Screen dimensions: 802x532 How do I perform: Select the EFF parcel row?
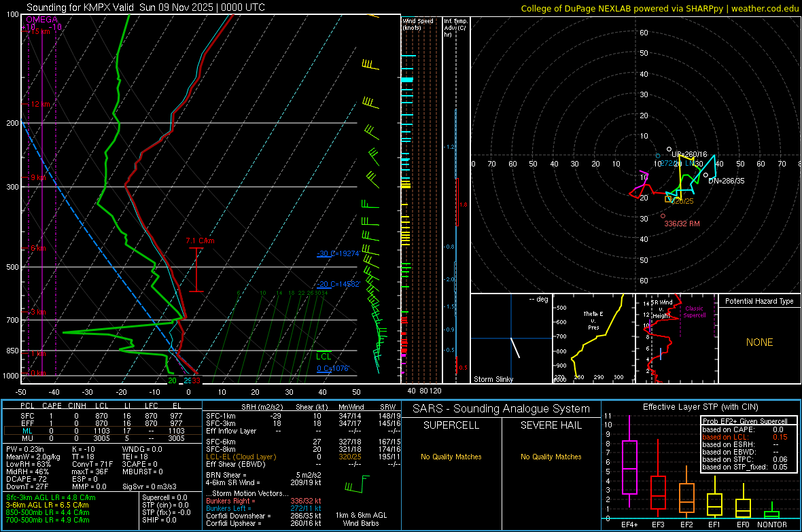click(102, 423)
